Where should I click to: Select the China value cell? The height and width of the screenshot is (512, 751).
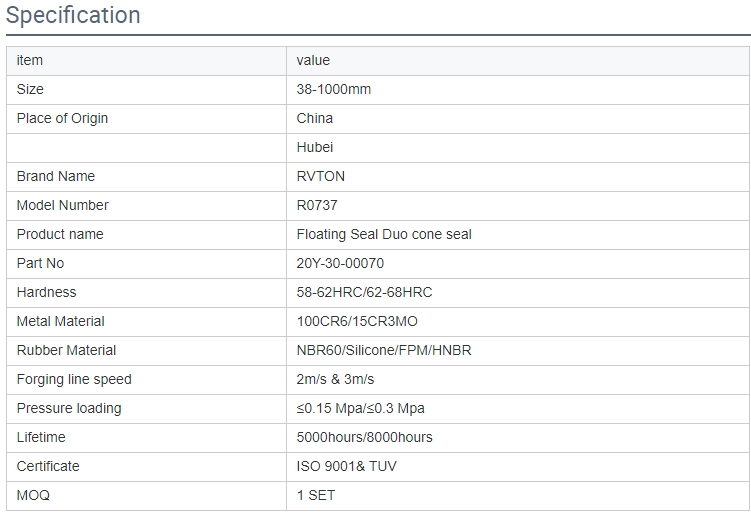(518, 119)
